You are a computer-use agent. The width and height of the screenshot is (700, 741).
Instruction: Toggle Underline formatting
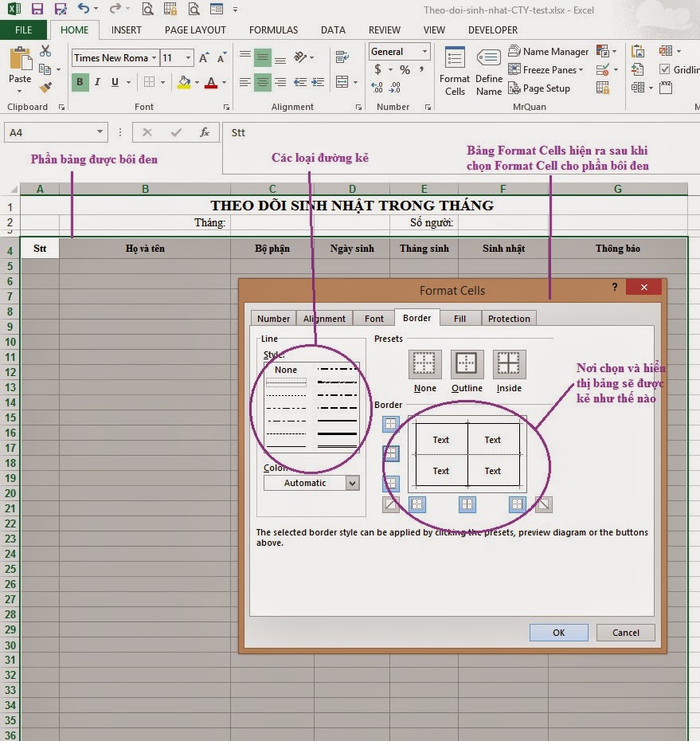click(x=115, y=82)
